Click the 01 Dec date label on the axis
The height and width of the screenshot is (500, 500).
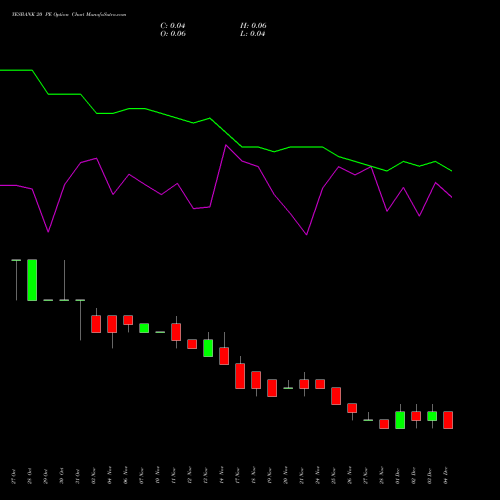pyautogui.click(x=398, y=476)
